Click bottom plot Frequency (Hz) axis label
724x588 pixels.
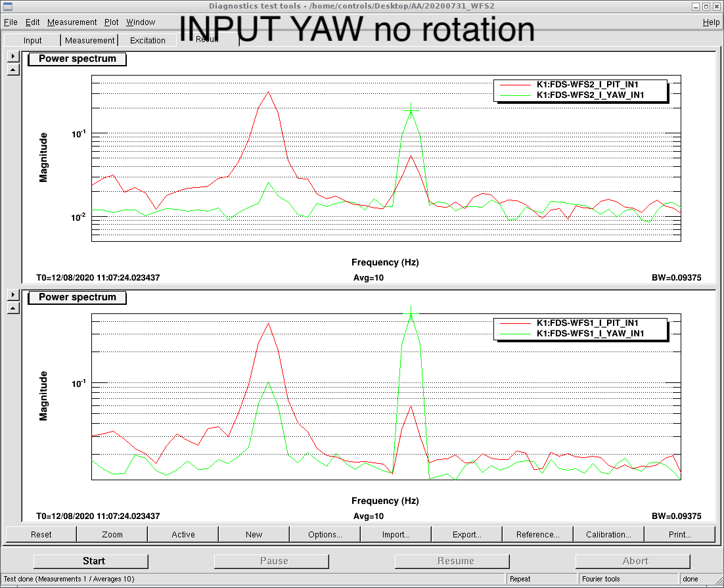pyautogui.click(x=385, y=501)
